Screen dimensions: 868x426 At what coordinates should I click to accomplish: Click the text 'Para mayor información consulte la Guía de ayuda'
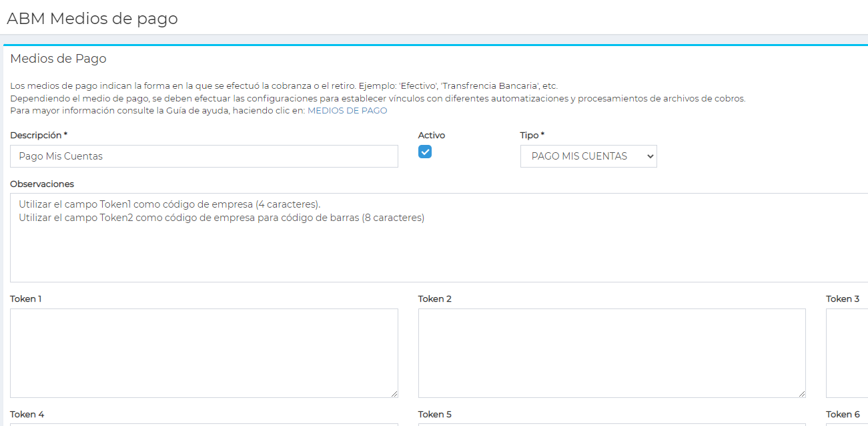coord(119,110)
